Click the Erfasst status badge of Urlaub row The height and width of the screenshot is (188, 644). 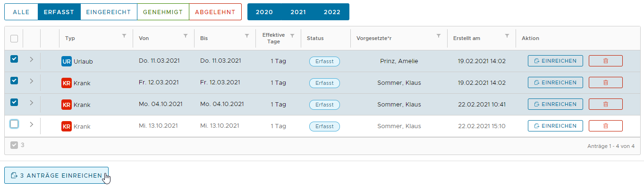(x=324, y=61)
